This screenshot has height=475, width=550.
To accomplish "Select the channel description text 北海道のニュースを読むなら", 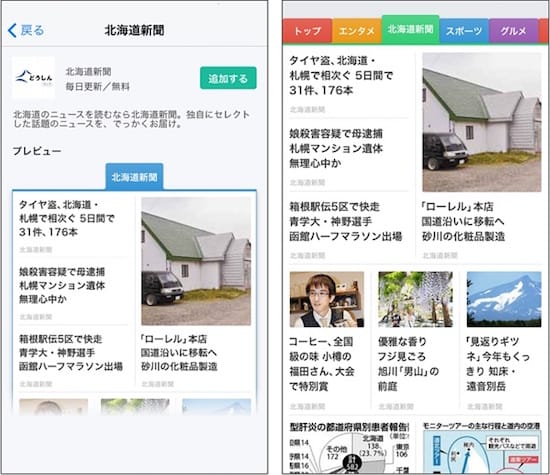I will [x=131, y=119].
